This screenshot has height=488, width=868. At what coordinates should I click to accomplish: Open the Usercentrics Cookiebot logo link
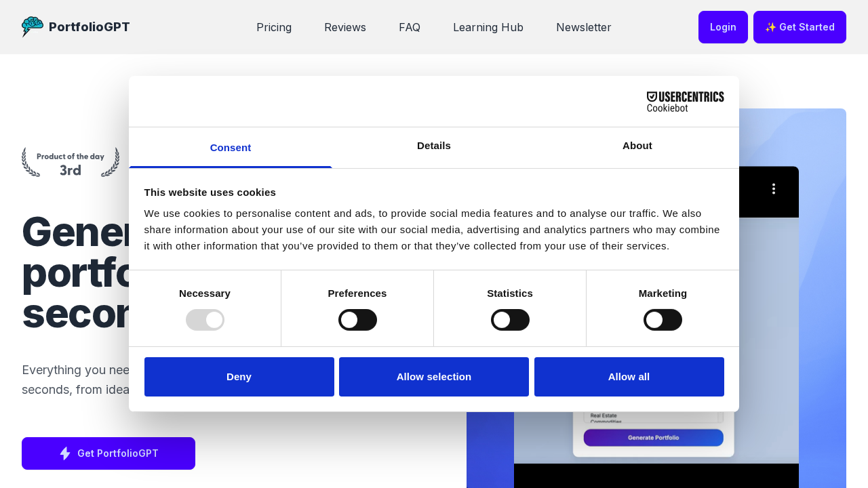click(x=685, y=102)
